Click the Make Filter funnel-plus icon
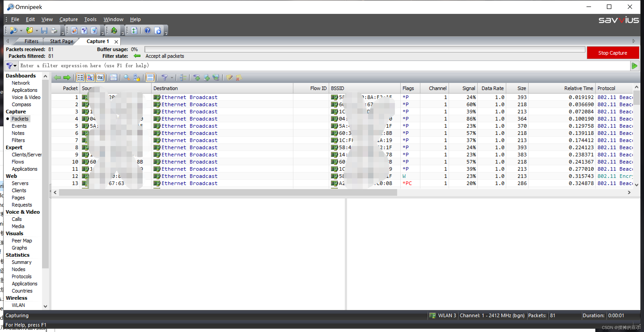Viewport: 644px width, 332px height. [197, 78]
